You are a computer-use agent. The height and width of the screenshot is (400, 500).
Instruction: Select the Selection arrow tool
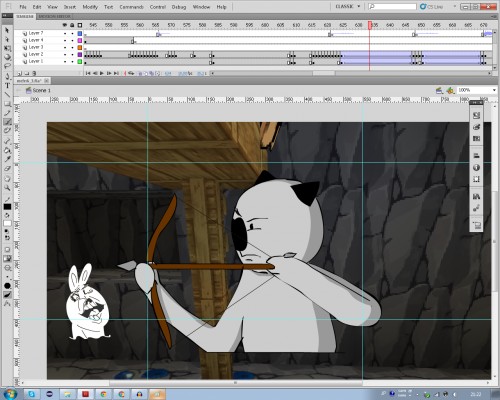tap(7, 31)
